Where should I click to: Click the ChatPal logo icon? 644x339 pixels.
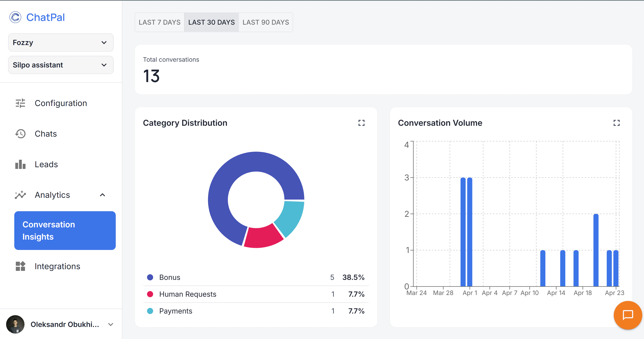pos(15,17)
